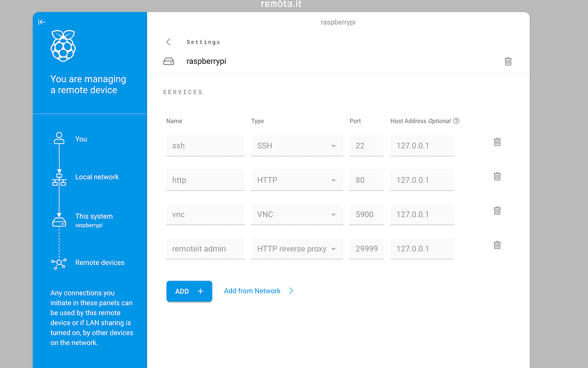Image resolution: width=588 pixels, height=368 pixels.
Task: Click the Raspberry Pi logo
Action: click(x=63, y=46)
